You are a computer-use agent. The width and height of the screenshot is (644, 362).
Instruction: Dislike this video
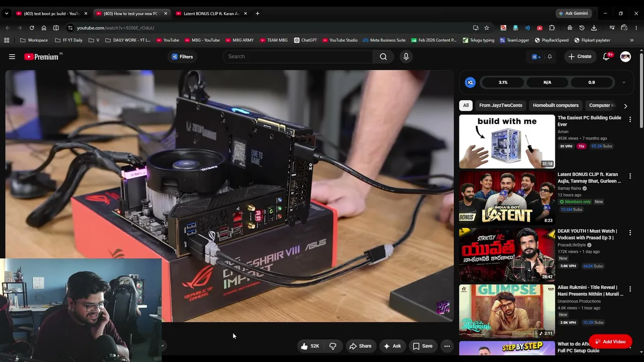point(333,346)
